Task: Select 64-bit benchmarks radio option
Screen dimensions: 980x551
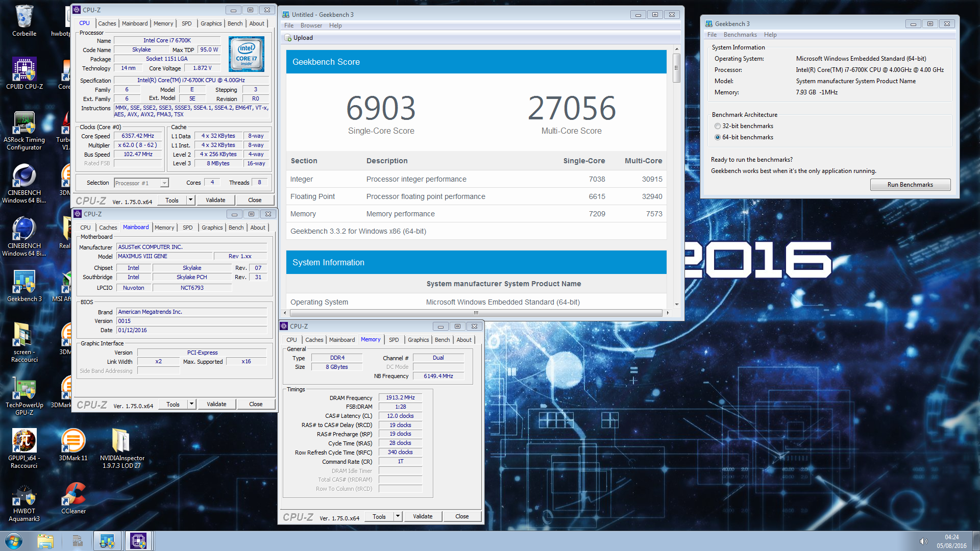Action: click(x=718, y=137)
